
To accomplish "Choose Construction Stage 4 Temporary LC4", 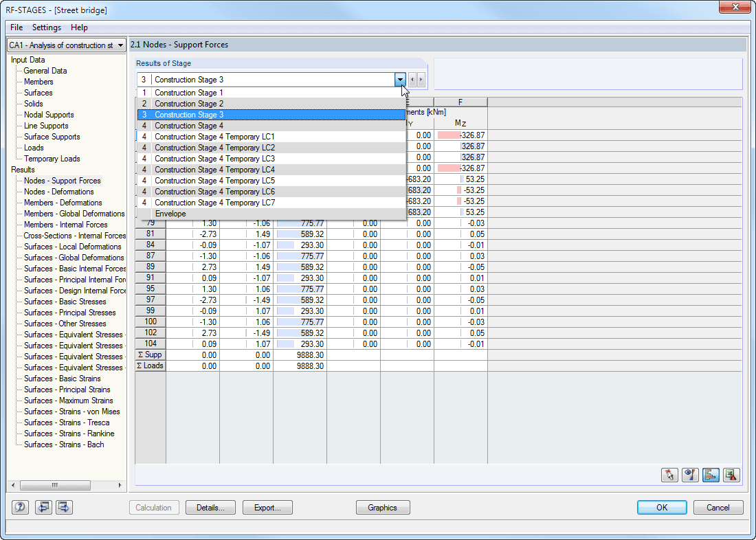I will [x=271, y=170].
